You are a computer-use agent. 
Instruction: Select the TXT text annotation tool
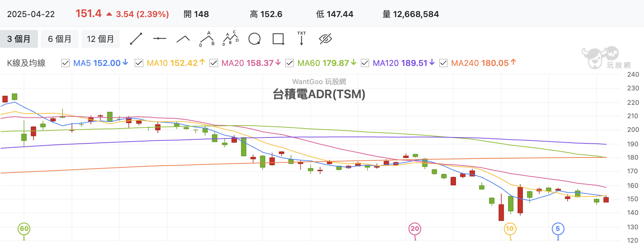click(302, 39)
